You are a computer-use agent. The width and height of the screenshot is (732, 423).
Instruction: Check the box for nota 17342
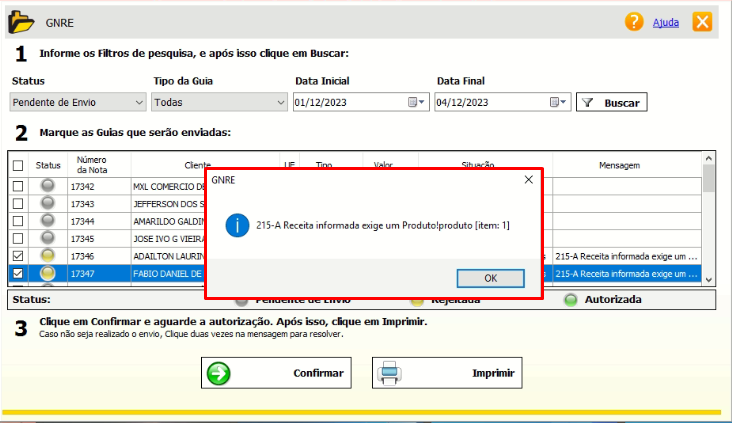point(17,186)
